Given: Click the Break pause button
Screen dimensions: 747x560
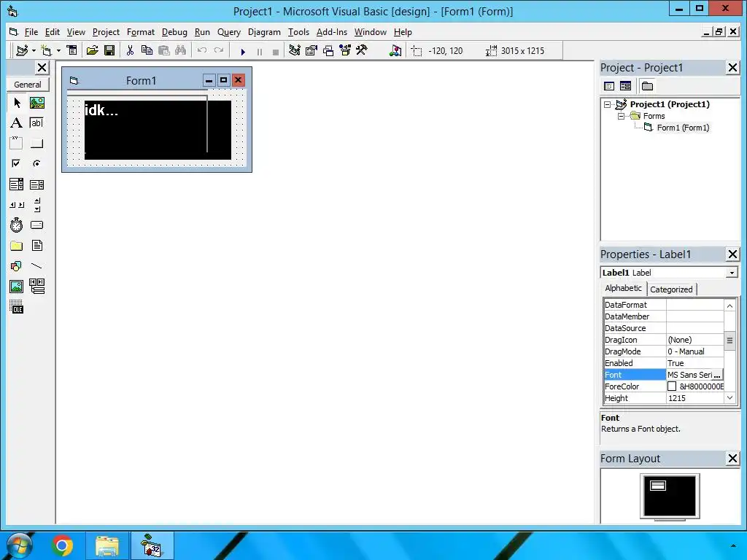Looking at the screenshot, I should pyautogui.click(x=260, y=52).
